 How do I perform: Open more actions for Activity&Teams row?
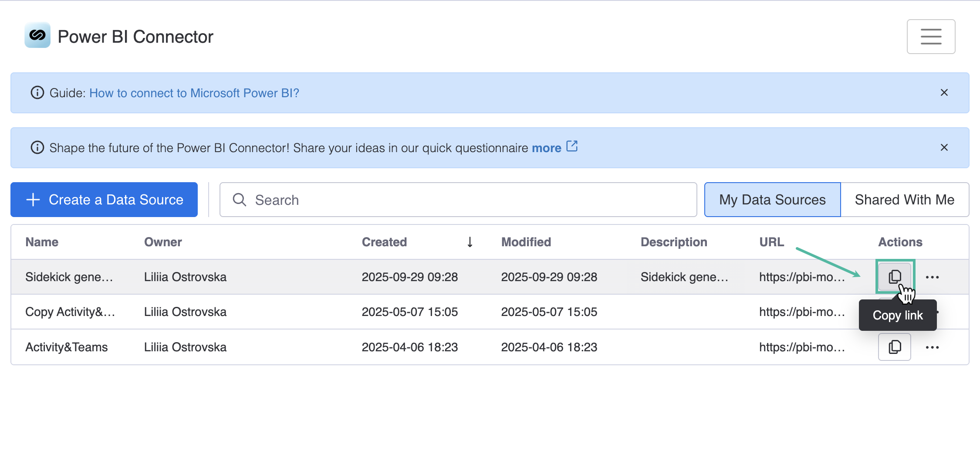pos(932,347)
